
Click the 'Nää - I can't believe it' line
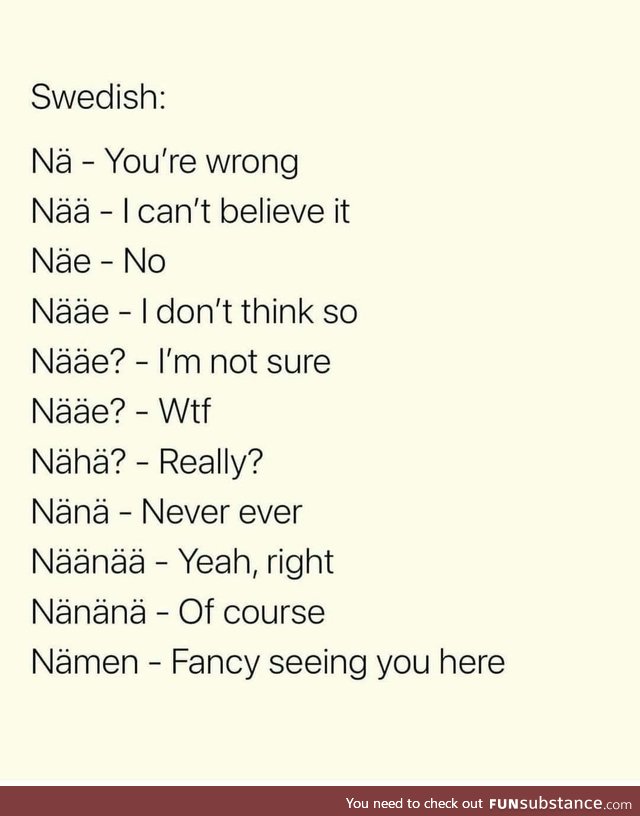(x=190, y=211)
